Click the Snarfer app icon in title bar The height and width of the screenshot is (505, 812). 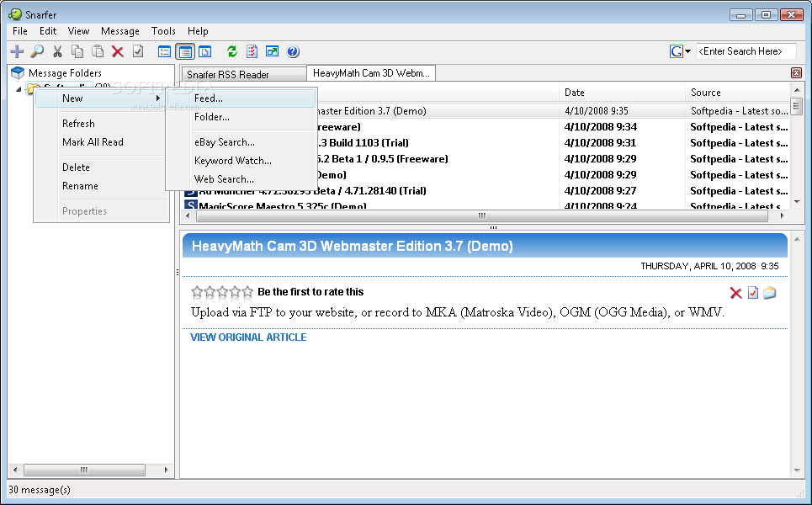(x=15, y=14)
